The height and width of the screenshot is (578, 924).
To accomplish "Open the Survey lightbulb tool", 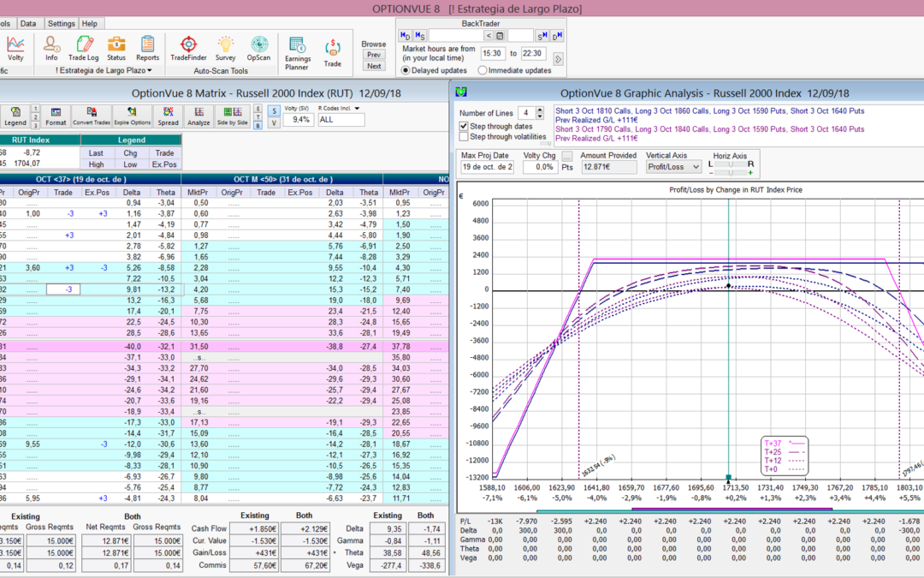I will (225, 48).
